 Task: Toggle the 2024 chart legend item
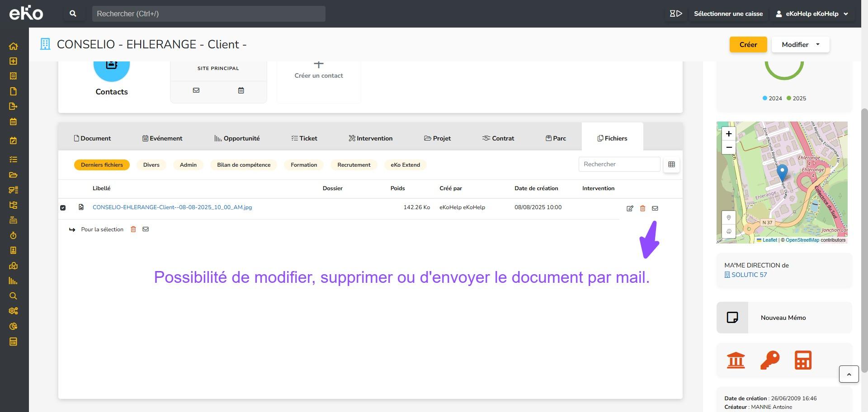[x=772, y=98]
